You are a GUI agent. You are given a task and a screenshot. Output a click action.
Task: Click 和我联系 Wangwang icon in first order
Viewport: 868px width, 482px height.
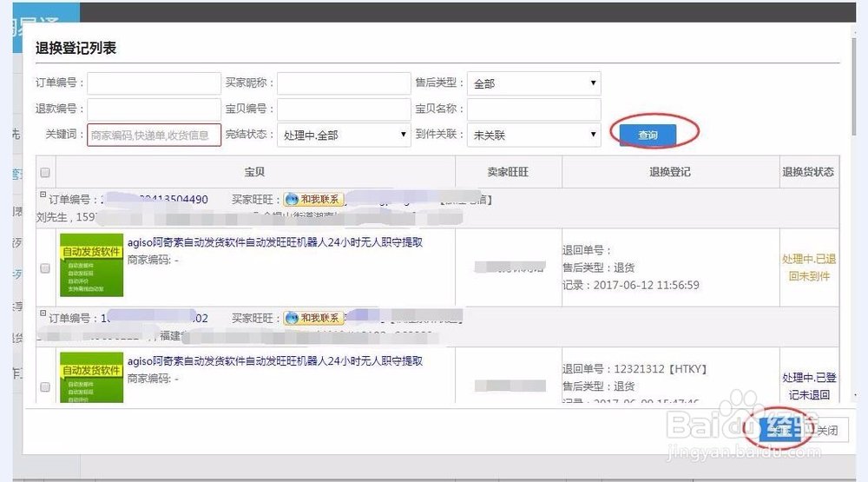tap(314, 199)
